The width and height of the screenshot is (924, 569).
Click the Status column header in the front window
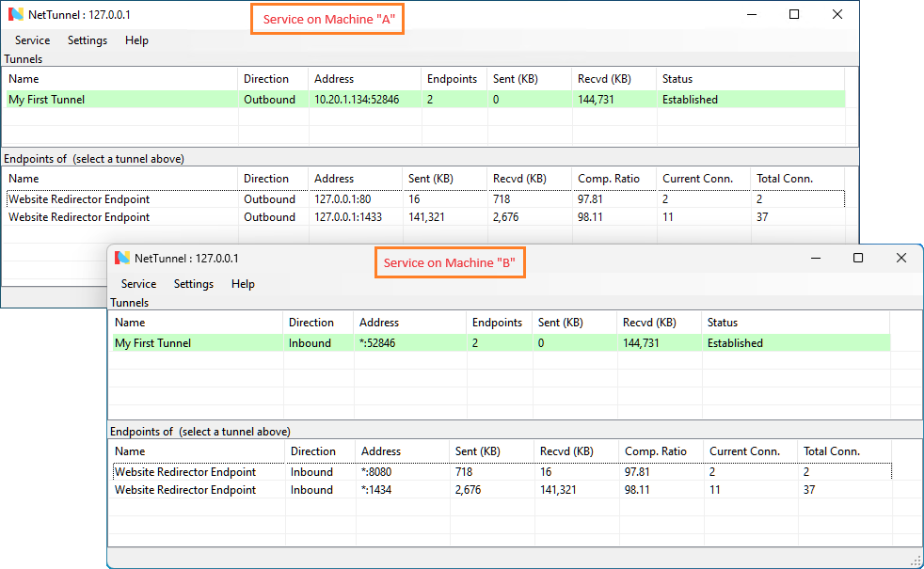point(723,323)
